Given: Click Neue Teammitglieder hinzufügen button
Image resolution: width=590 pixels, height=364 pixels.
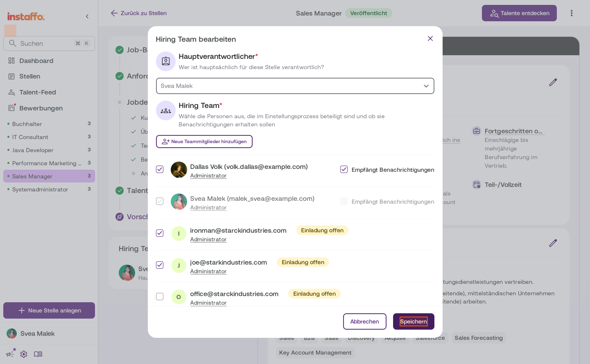Looking at the screenshot, I should 204,142.
